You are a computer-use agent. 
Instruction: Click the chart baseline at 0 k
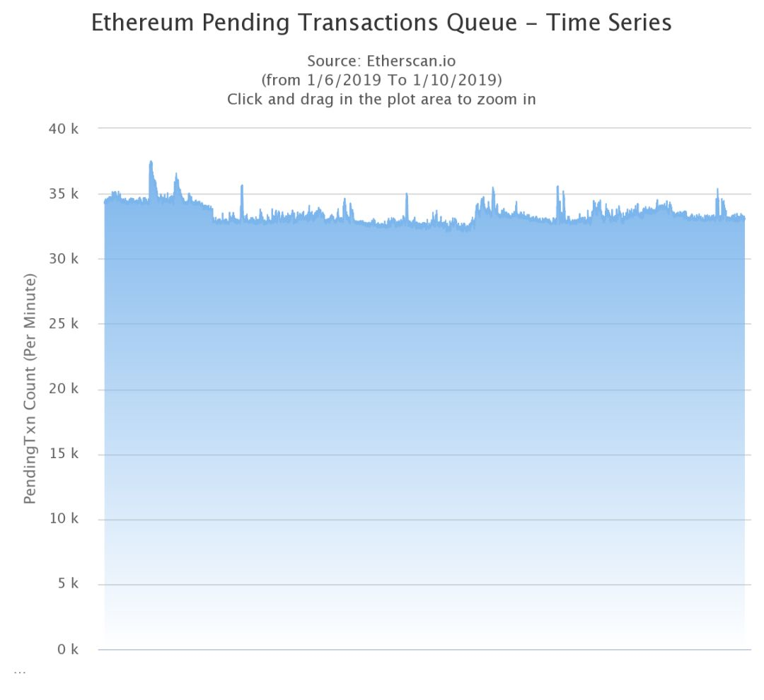click(x=424, y=649)
